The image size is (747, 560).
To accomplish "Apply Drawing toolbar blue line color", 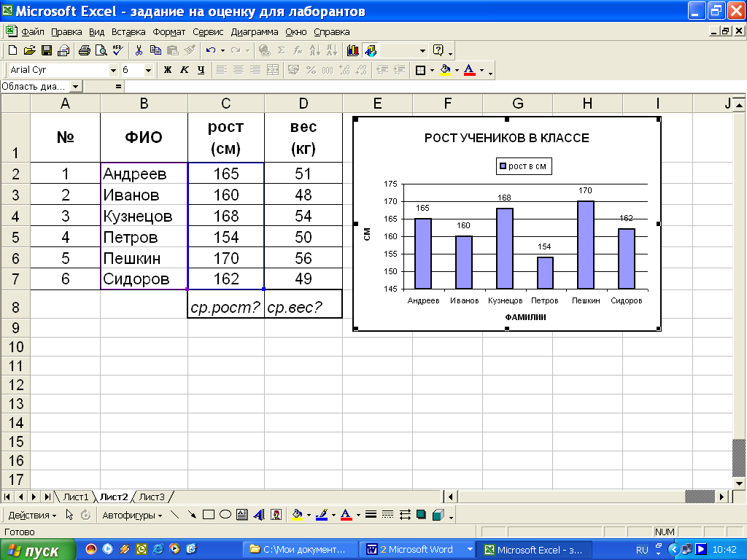I will coord(322,515).
